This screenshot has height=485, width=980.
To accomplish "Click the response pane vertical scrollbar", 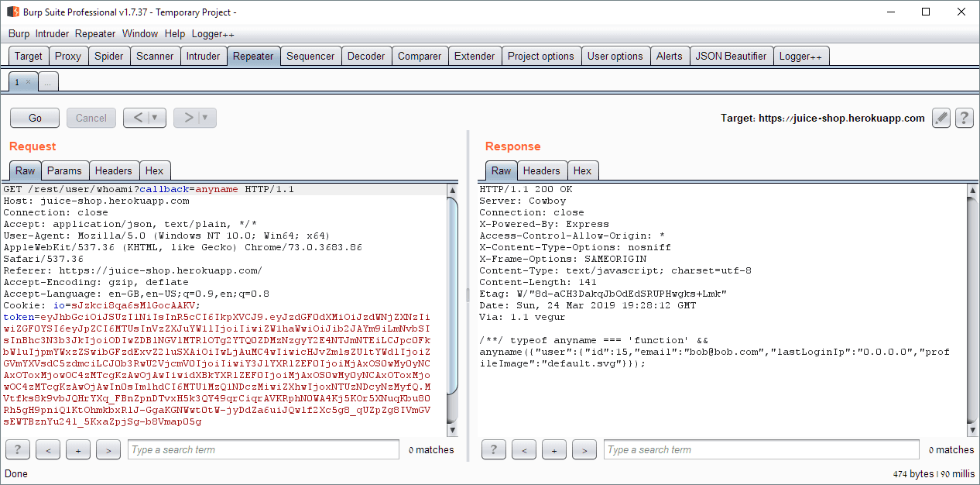I will click(973, 310).
